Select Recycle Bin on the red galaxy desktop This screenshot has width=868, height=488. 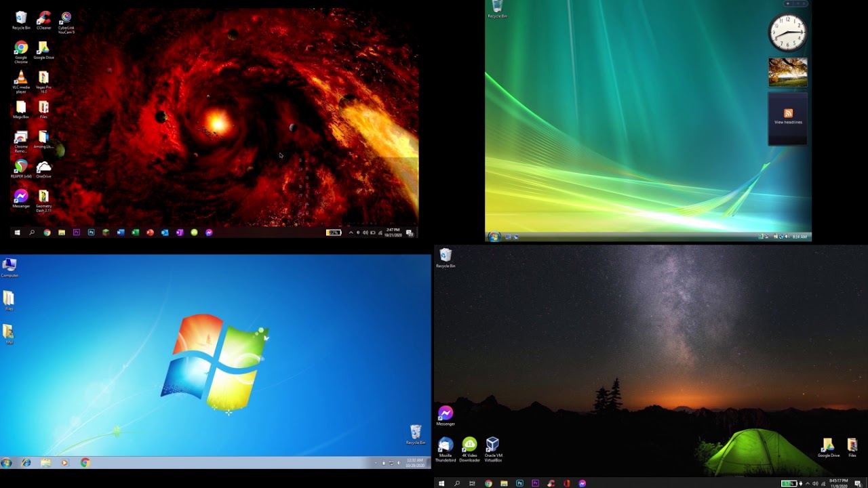tap(21, 20)
